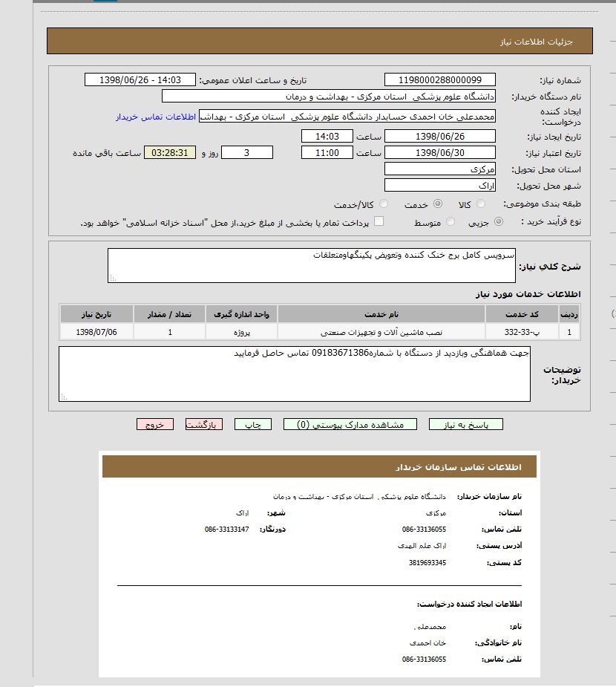The image size is (616, 687).
Task: Select the کالا radio button
Action: [x=482, y=204]
